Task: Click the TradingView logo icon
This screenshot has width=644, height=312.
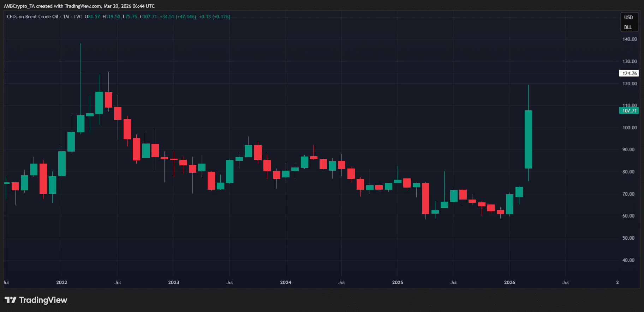Action: (x=11, y=300)
